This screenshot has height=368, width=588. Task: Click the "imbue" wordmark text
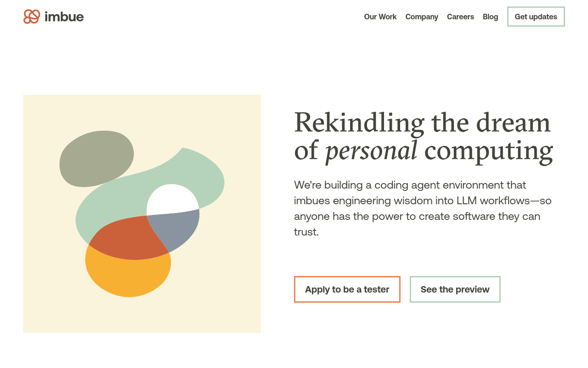coord(64,17)
